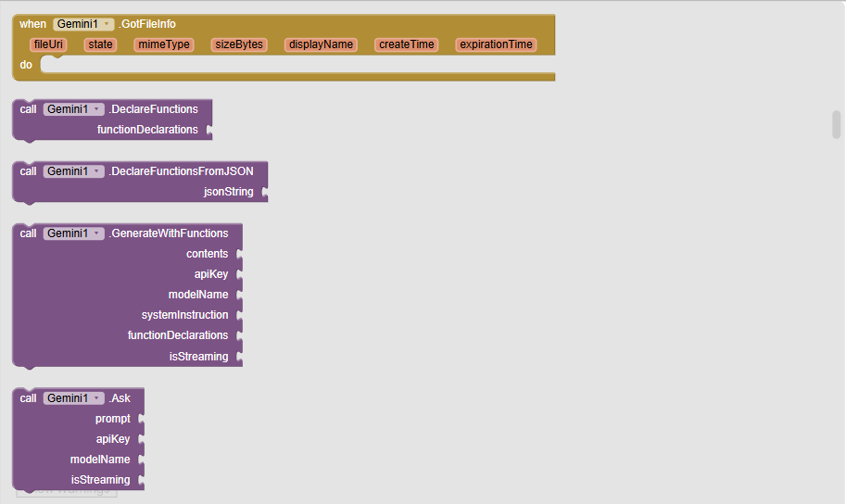Select the mimeType parameter chip

(164, 44)
